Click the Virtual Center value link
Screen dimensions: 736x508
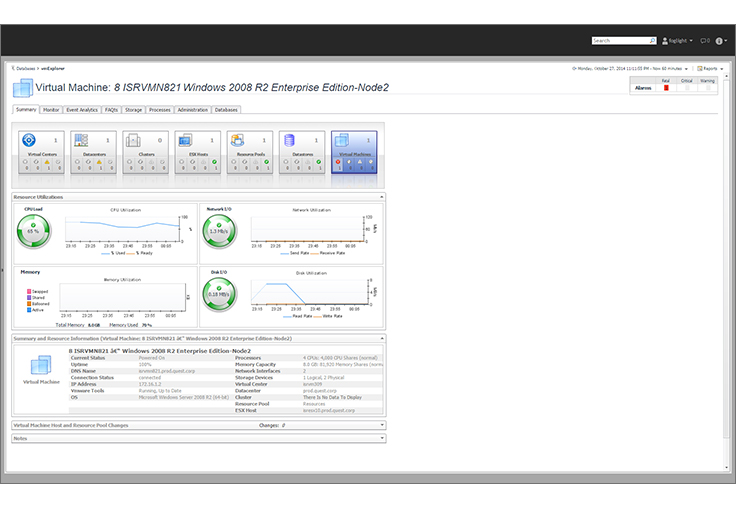pyautogui.click(x=313, y=384)
